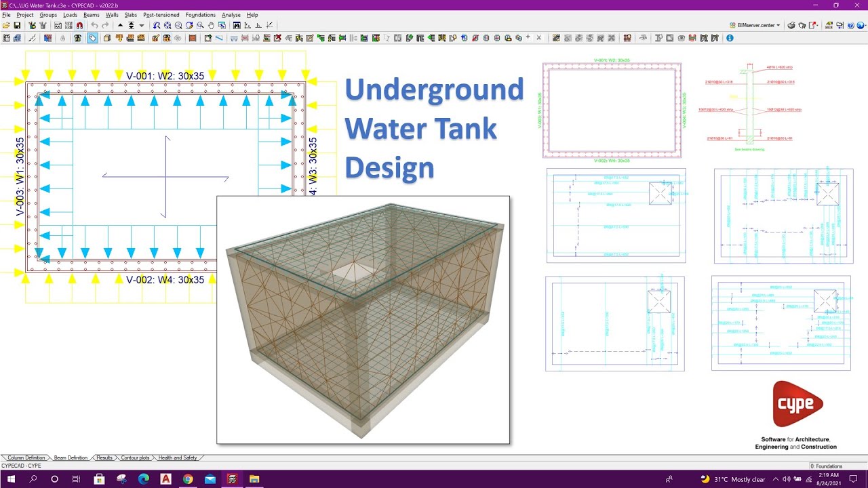The image size is (868, 488).
Task: Select the Pan (hand) tool
Action: coord(211,25)
